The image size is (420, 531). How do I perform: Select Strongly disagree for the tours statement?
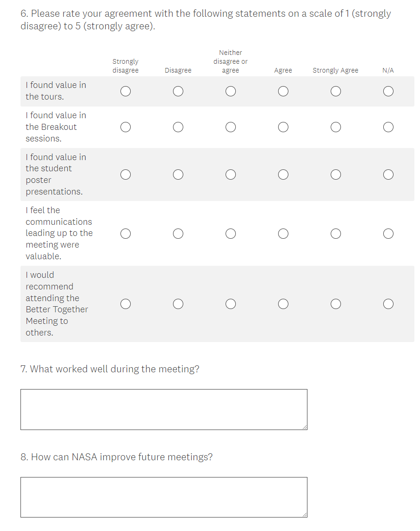click(125, 91)
